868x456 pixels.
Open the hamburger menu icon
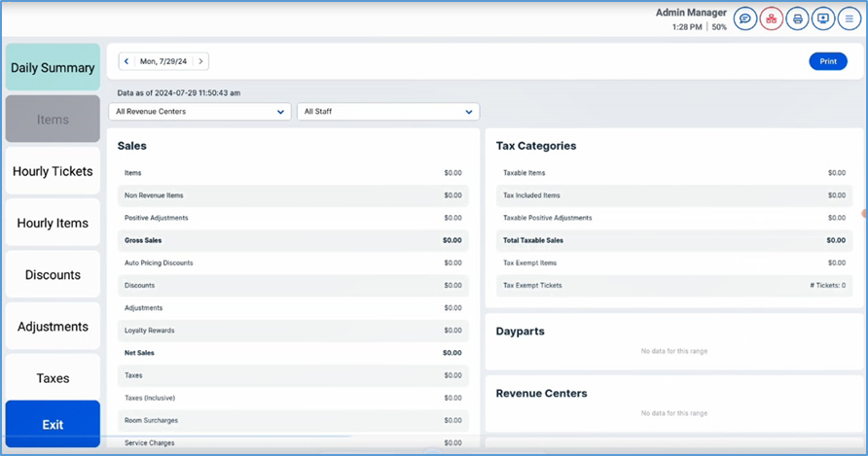[850, 18]
